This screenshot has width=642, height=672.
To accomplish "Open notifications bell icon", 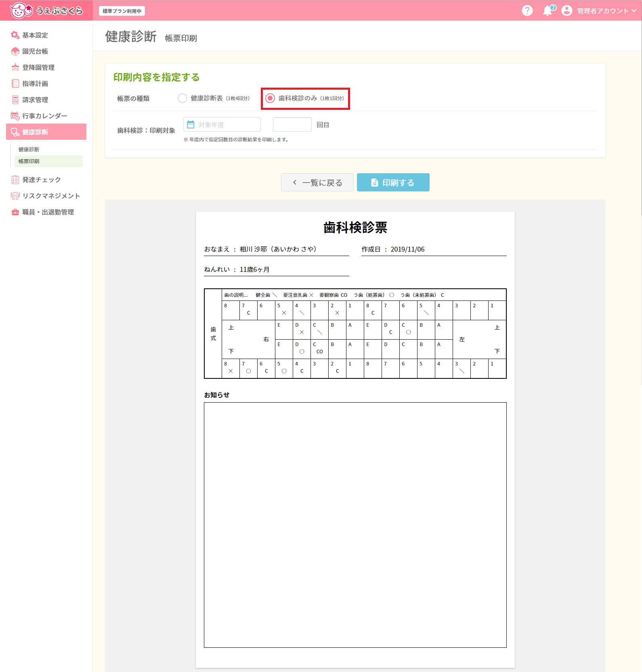I will click(x=548, y=10).
